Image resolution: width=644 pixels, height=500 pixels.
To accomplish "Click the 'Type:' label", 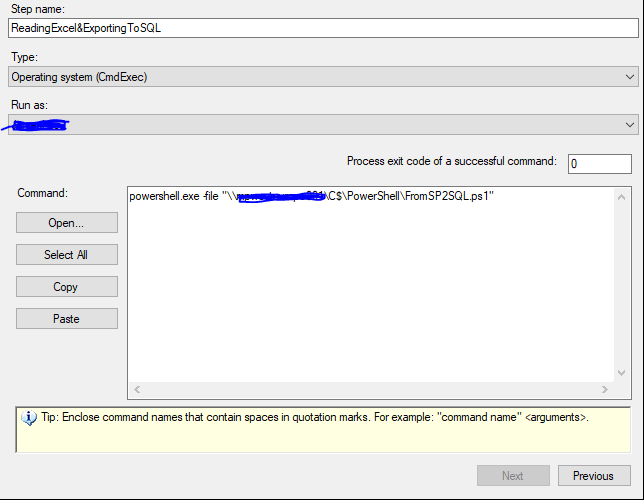I will 24,57.
